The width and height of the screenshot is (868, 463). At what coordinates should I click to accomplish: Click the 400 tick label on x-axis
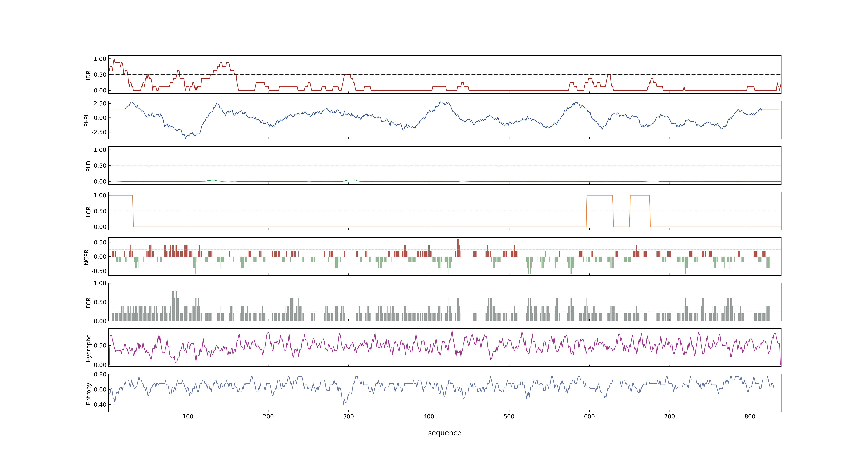tap(429, 416)
